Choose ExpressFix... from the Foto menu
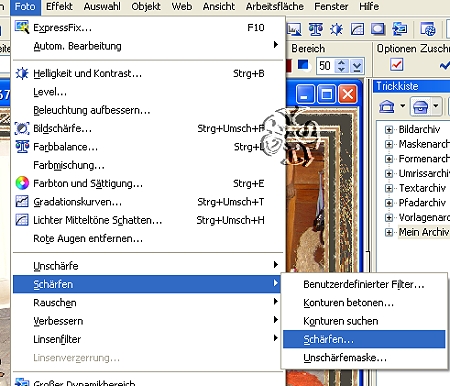This screenshot has width=450, height=386. pyautogui.click(x=148, y=28)
